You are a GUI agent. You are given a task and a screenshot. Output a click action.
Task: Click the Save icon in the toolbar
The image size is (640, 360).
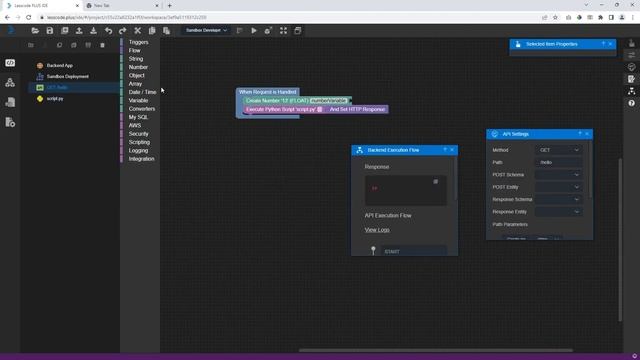click(x=49, y=31)
